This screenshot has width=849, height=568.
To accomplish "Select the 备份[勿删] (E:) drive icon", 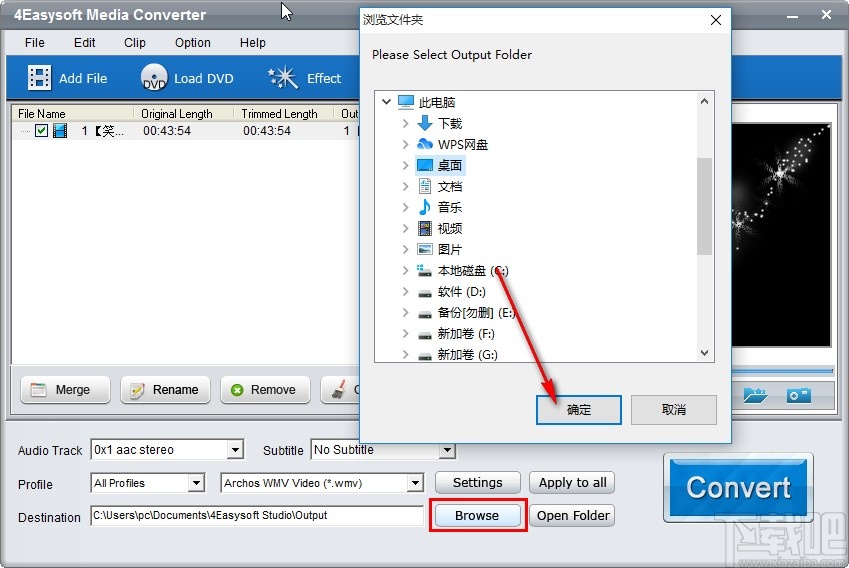I will coord(425,314).
